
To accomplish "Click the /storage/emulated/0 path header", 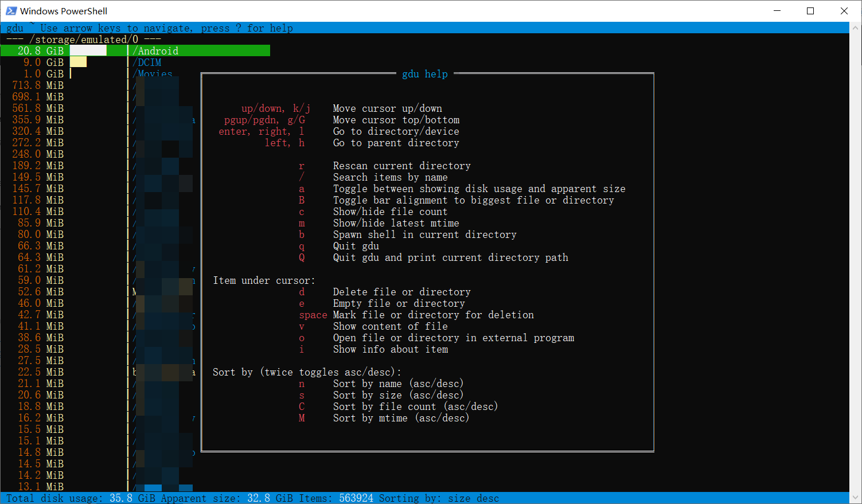I will [x=84, y=40].
